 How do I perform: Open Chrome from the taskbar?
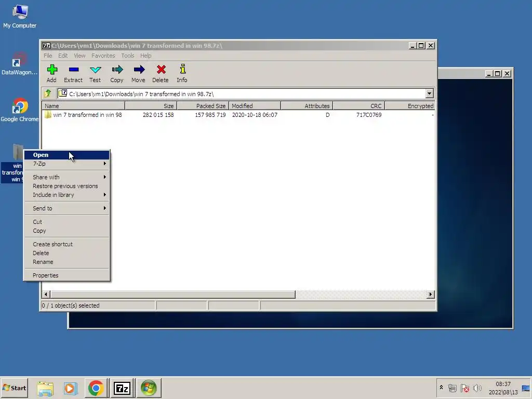coord(96,388)
